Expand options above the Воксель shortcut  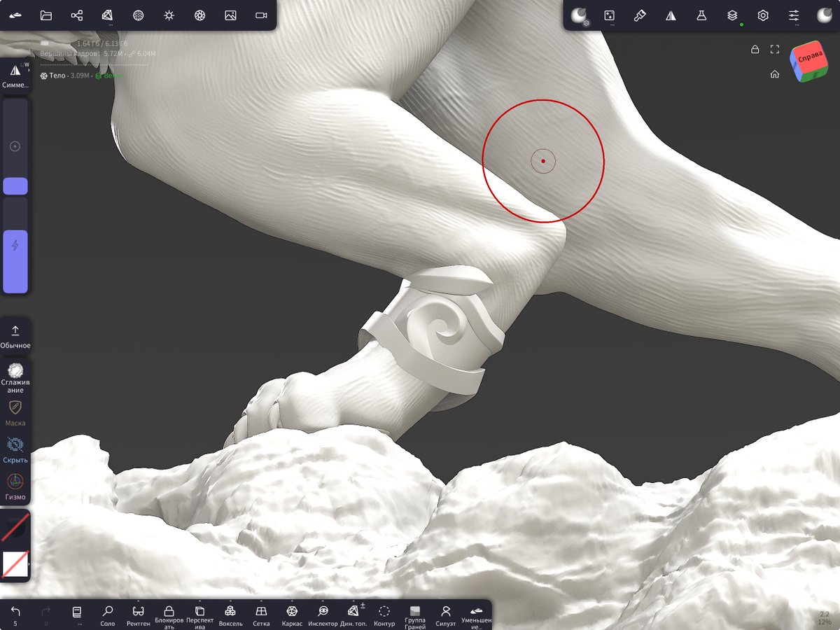pos(230,601)
